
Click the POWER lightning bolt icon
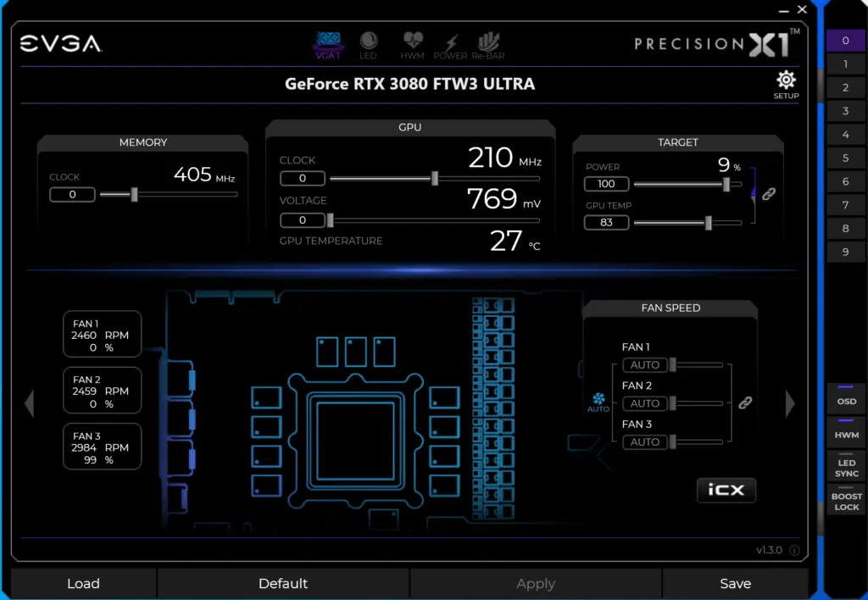click(450, 41)
